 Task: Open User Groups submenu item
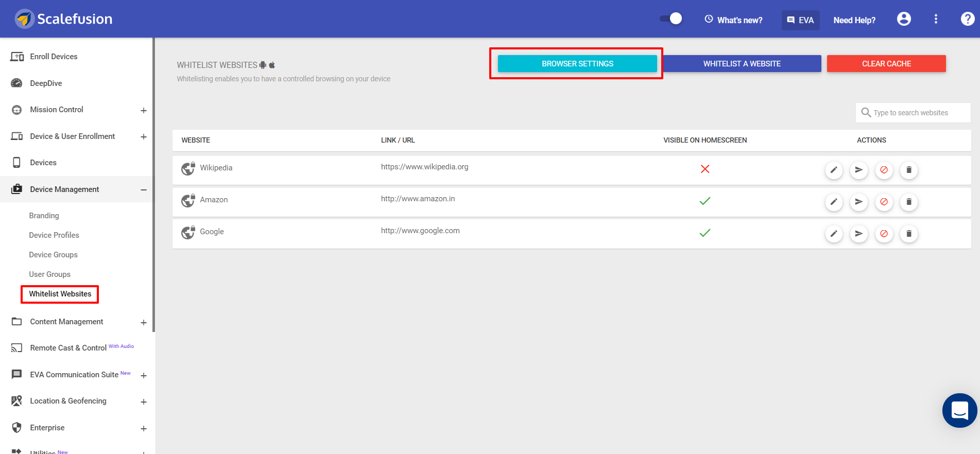pyautogui.click(x=49, y=274)
